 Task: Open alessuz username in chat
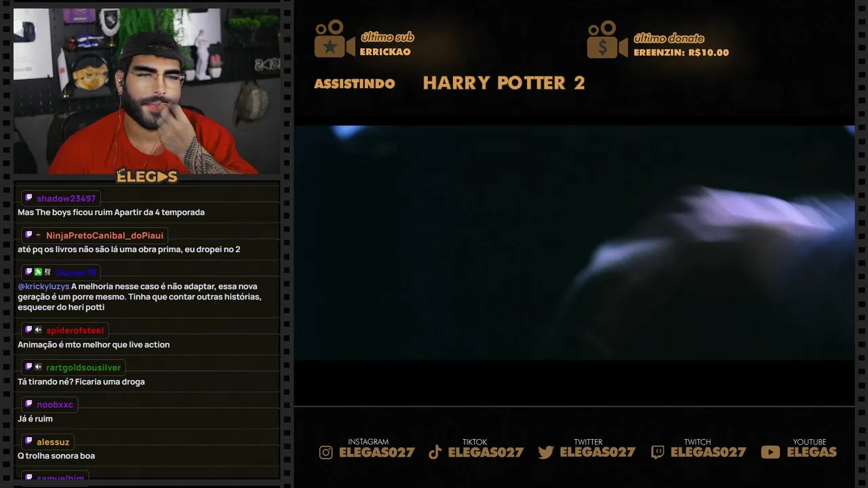(53, 442)
